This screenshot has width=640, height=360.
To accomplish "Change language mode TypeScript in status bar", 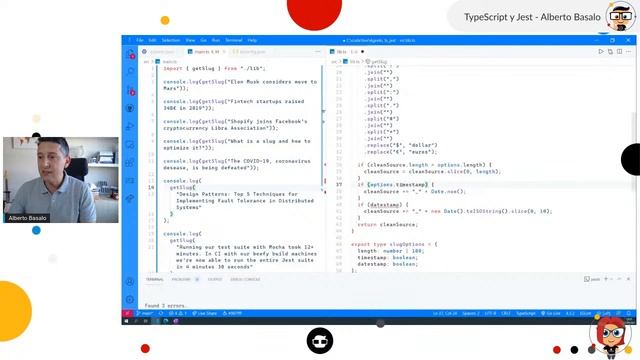I will 526,313.
